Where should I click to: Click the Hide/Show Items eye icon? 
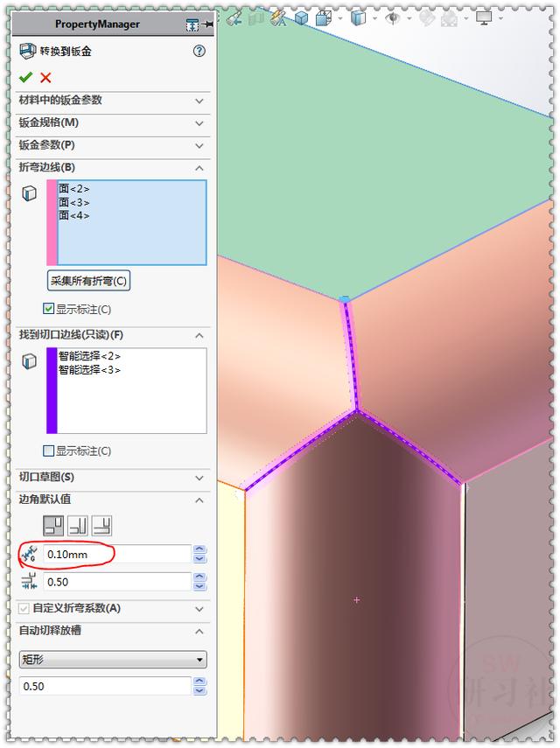(393, 18)
